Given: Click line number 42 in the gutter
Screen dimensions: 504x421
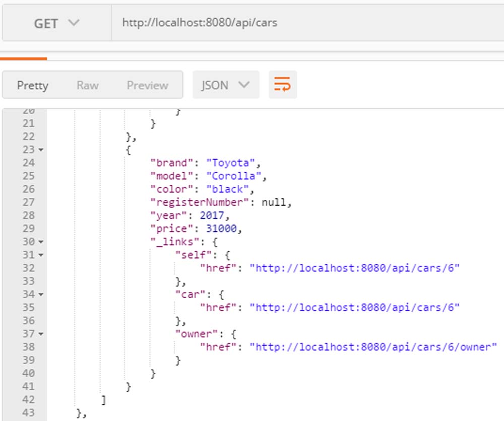Looking at the screenshot, I should pyautogui.click(x=29, y=400).
